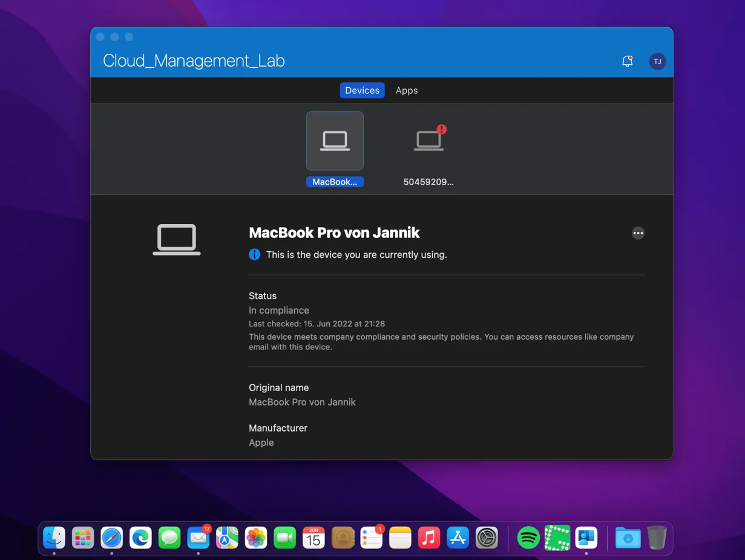
Task: Open Calendar from the Dock
Action: click(313, 538)
